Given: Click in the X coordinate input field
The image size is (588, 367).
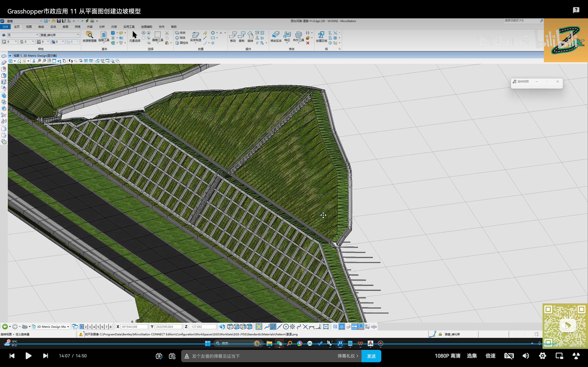Looking at the screenshot, I should [x=134, y=327].
